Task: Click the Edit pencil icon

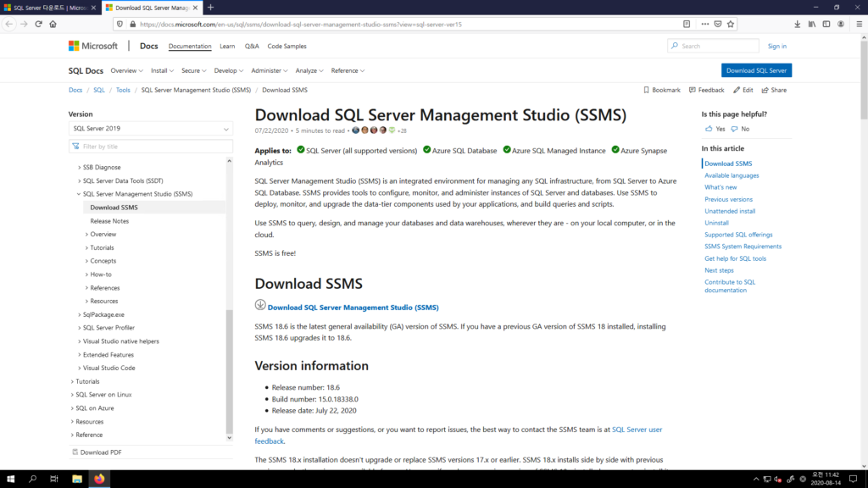Action: click(x=737, y=90)
